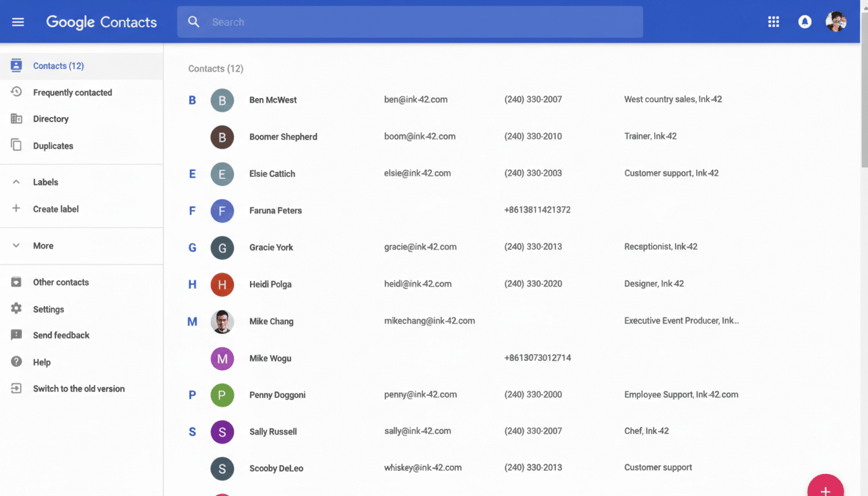868x496 pixels.
Task: Click inside the Search field
Action: point(410,21)
